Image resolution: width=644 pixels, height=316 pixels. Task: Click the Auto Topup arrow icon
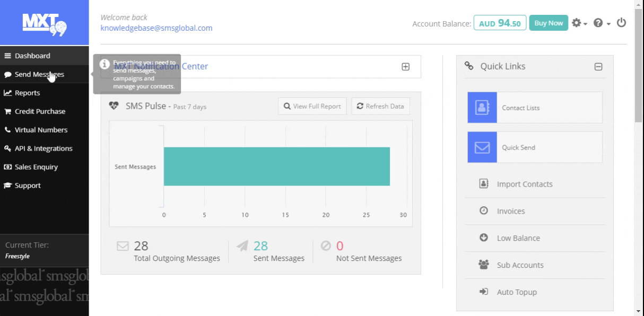[x=483, y=292]
